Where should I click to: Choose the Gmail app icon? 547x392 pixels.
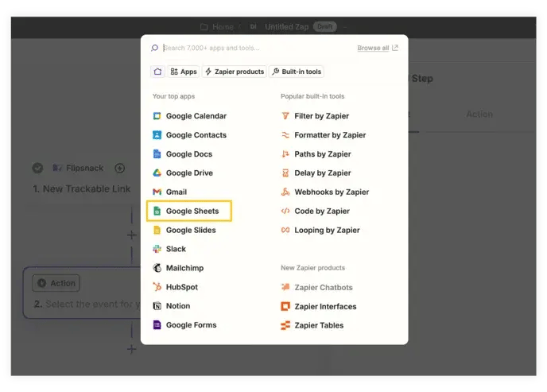tap(157, 192)
